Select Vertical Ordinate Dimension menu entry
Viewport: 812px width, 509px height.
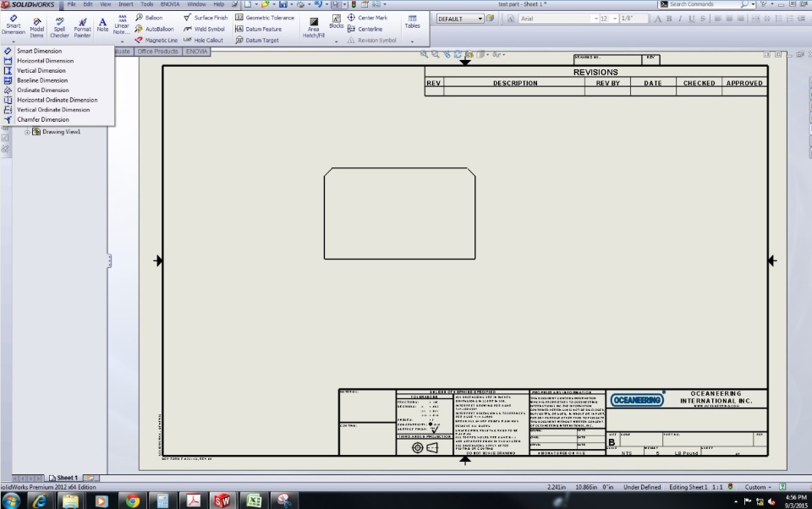[x=52, y=110]
